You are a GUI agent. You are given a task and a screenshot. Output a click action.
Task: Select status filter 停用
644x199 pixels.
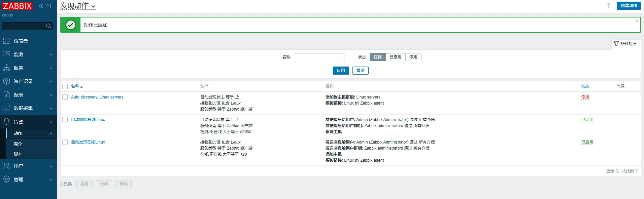click(413, 57)
